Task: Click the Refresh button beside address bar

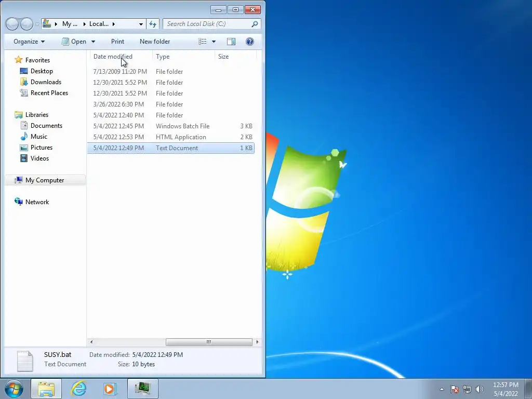Action: (153, 24)
